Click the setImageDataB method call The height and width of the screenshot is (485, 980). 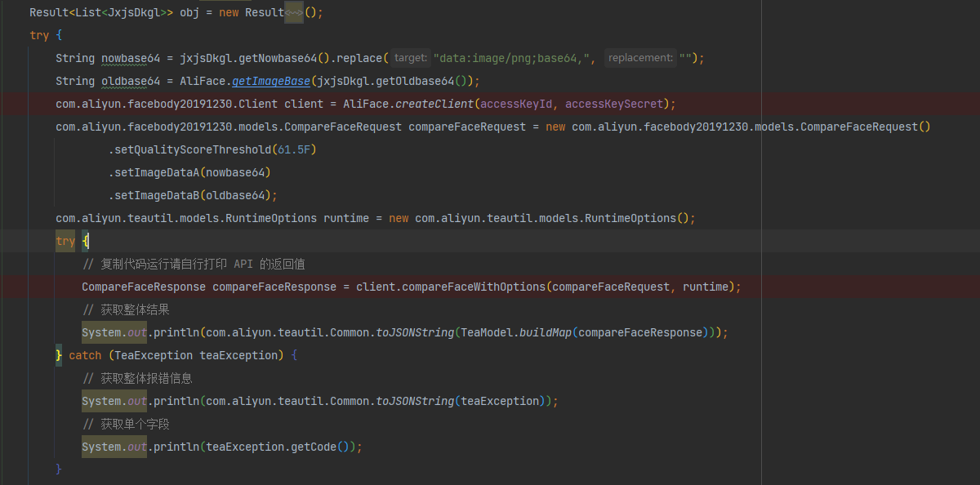157,195
